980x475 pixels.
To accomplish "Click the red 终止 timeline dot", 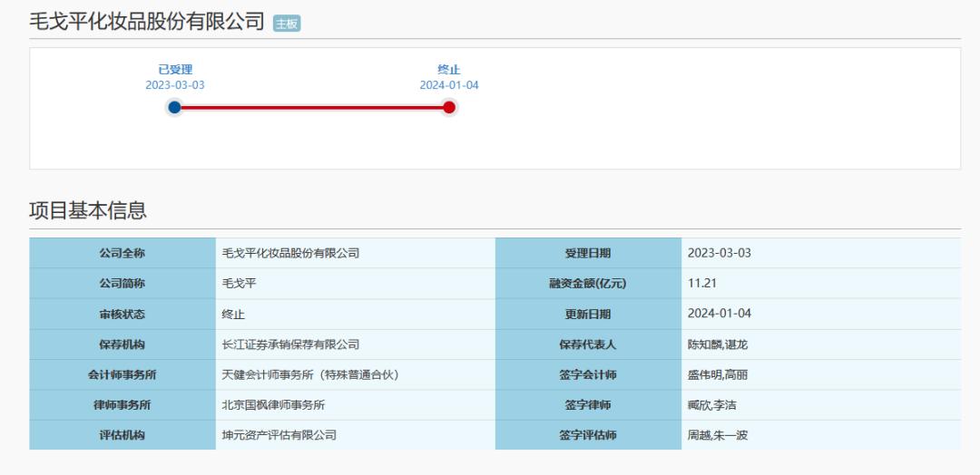I will pos(449,107).
